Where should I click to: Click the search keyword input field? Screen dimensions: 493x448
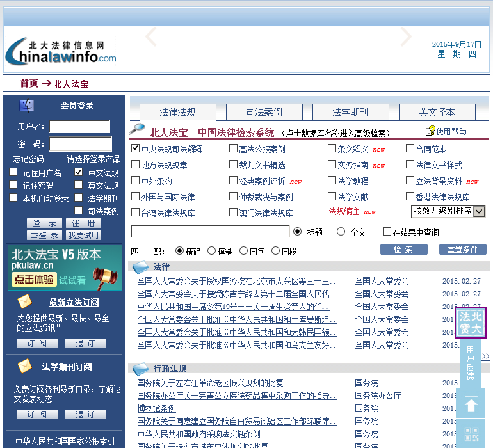pyautogui.click(x=210, y=232)
